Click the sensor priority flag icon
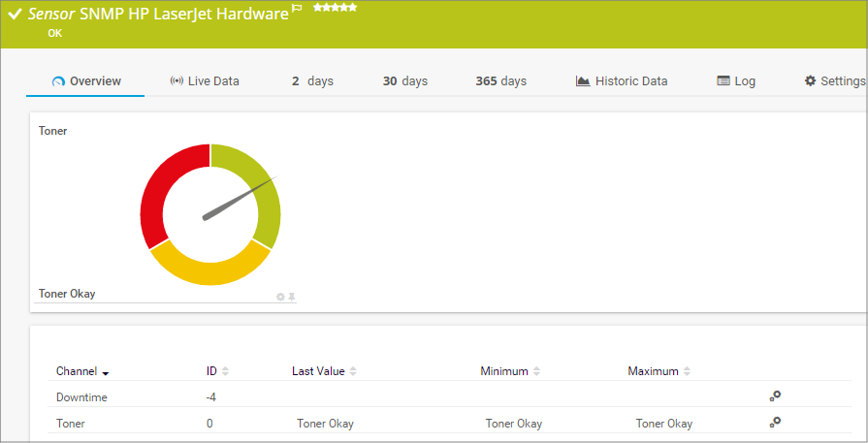Screen dimensions: 868x443 (x=297, y=9)
